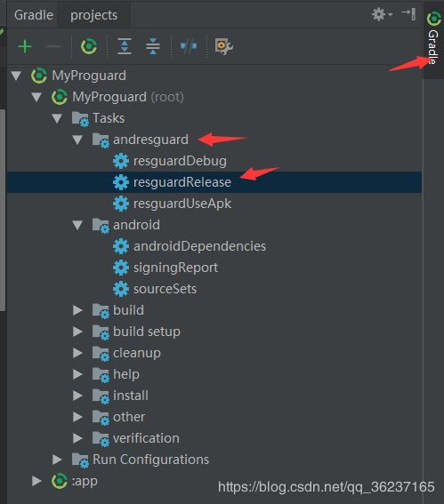Click the verification folder icon
The width and height of the screenshot is (444, 504).
click(x=101, y=439)
